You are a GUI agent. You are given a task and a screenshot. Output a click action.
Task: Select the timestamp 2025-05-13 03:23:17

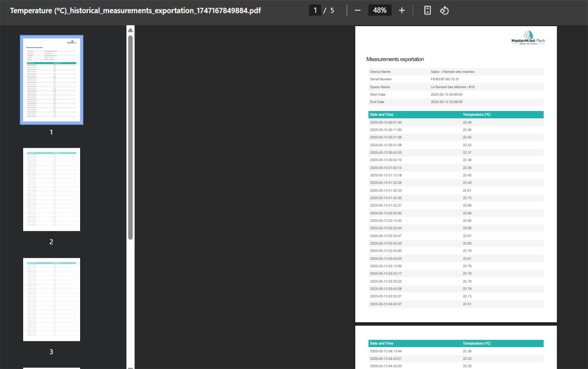[386, 273]
